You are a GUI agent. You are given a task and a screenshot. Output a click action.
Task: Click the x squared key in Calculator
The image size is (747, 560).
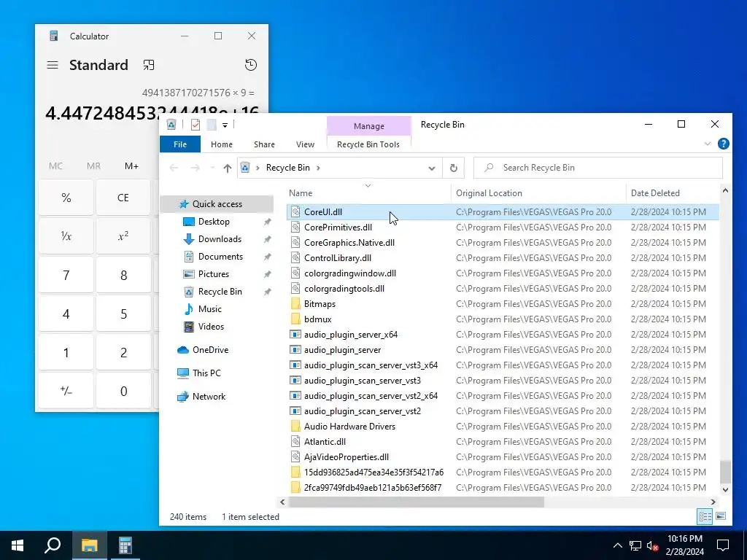pyautogui.click(x=123, y=236)
